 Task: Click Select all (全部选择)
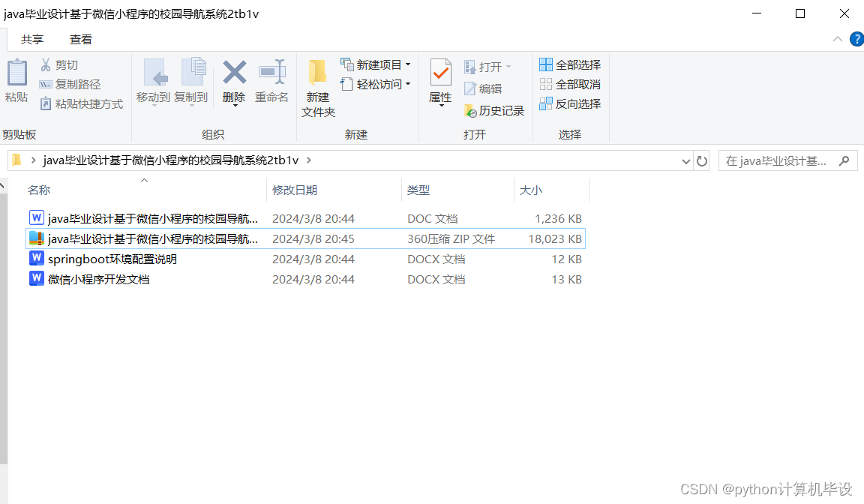pos(570,64)
